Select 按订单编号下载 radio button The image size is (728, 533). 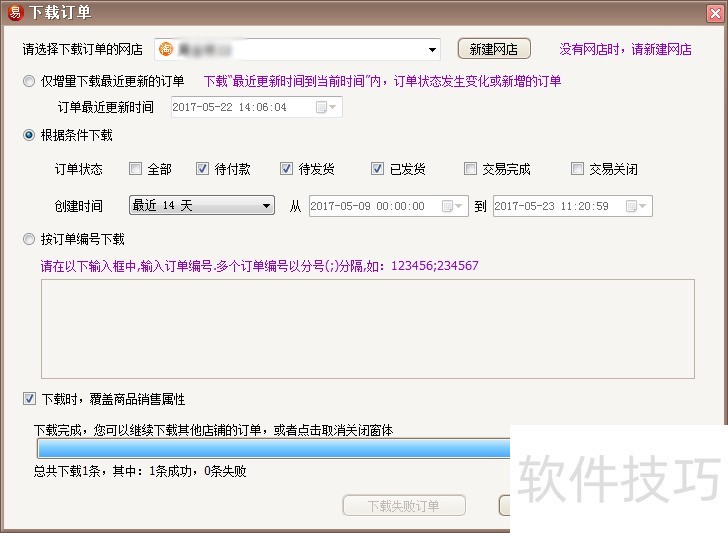(x=29, y=239)
